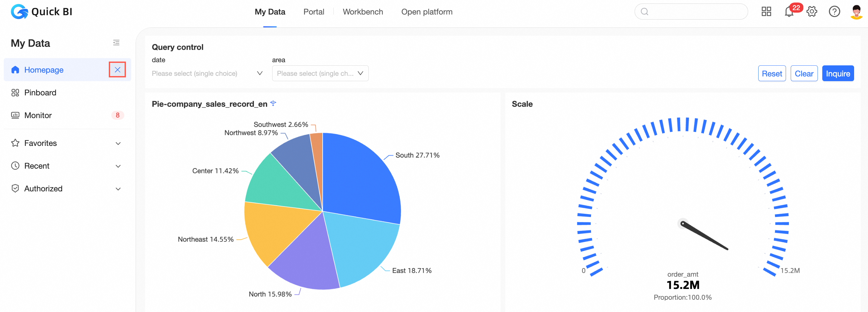The height and width of the screenshot is (312, 868).
Task: Click the X icon beside Homepage
Action: click(x=117, y=70)
